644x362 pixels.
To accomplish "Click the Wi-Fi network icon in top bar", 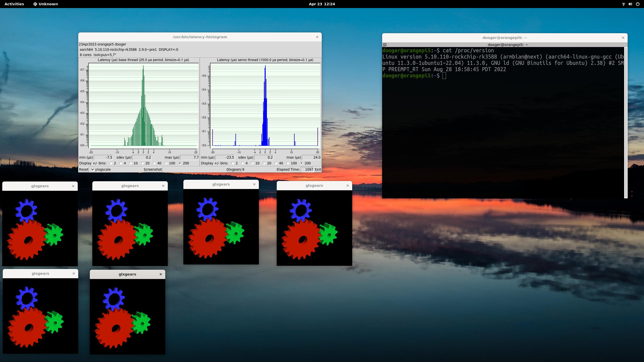I will click(x=623, y=4).
